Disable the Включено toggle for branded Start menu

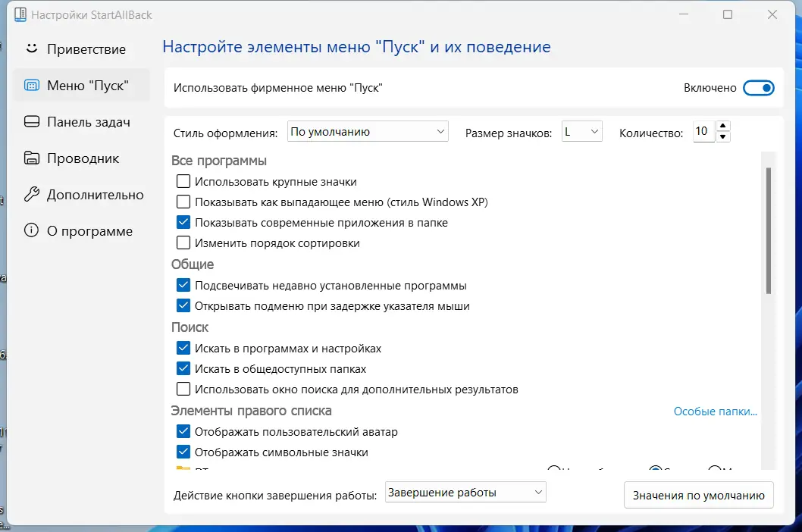point(759,87)
